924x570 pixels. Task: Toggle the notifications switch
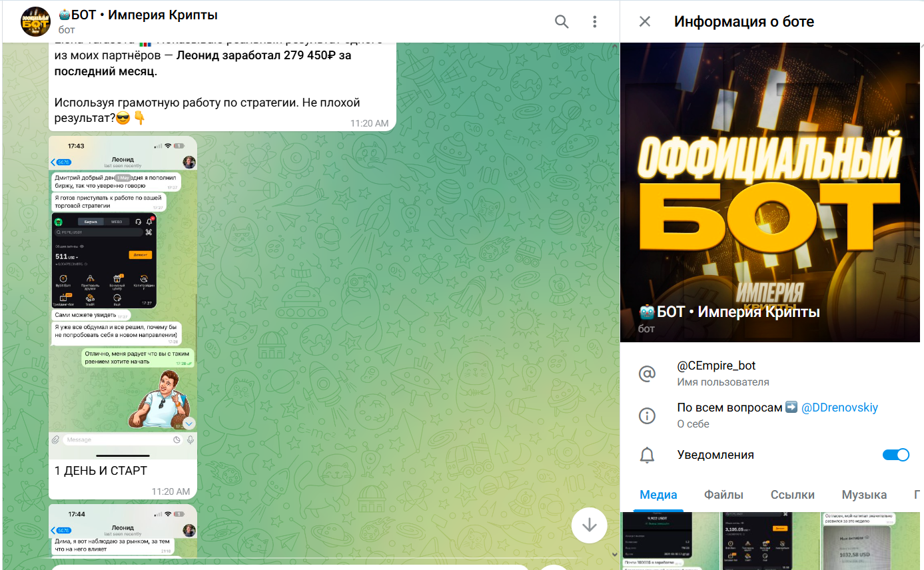pyautogui.click(x=895, y=455)
